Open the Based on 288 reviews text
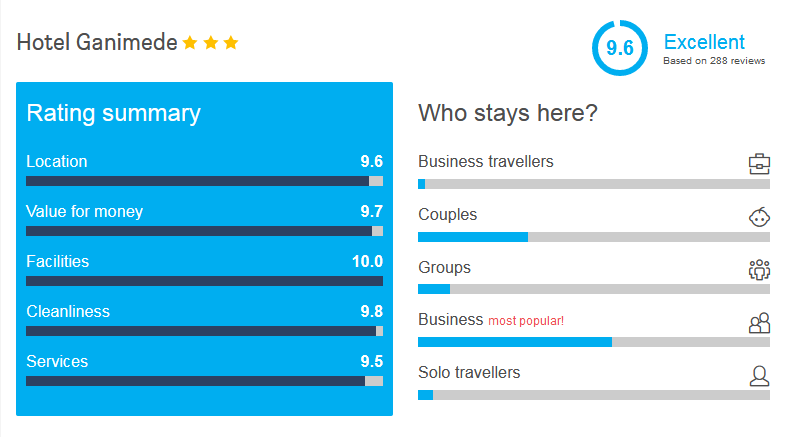Screen dimensions: 785x437 pyautogui.click(x=714, y=61)
